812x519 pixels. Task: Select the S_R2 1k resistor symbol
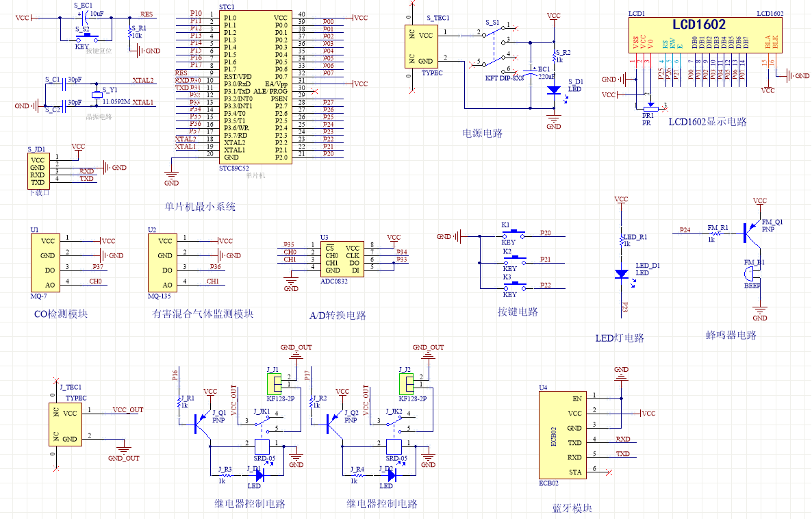[554, 56]
